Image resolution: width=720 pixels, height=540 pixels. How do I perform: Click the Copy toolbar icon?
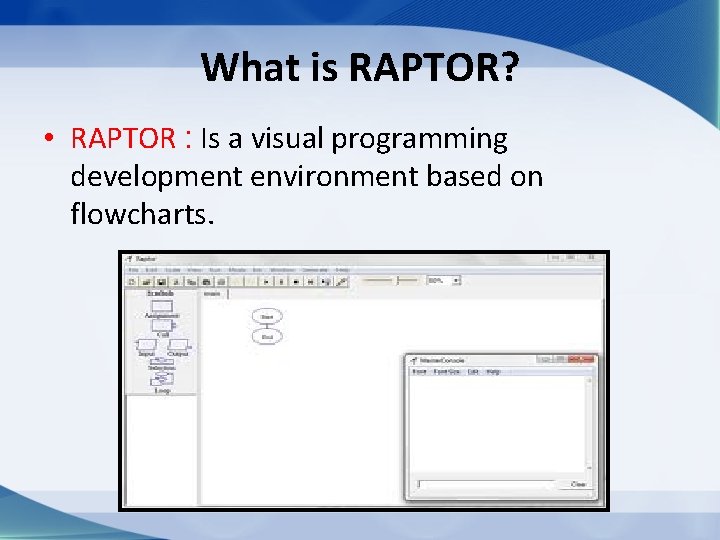click(191, 281)
